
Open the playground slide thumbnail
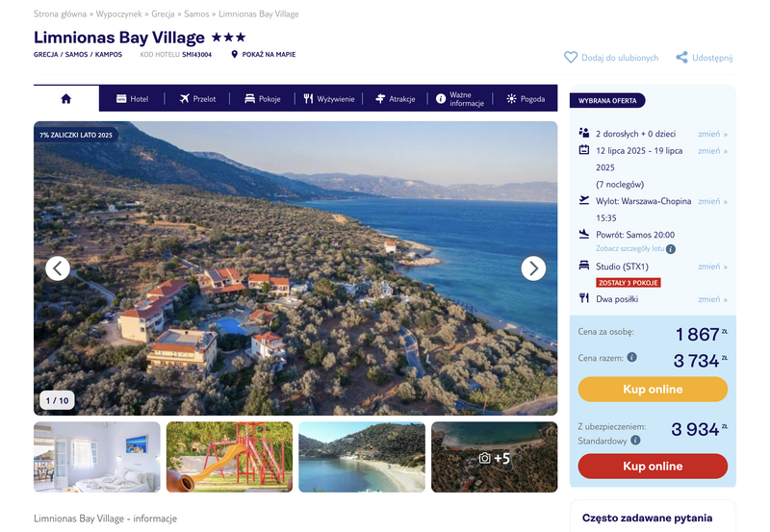229,457
